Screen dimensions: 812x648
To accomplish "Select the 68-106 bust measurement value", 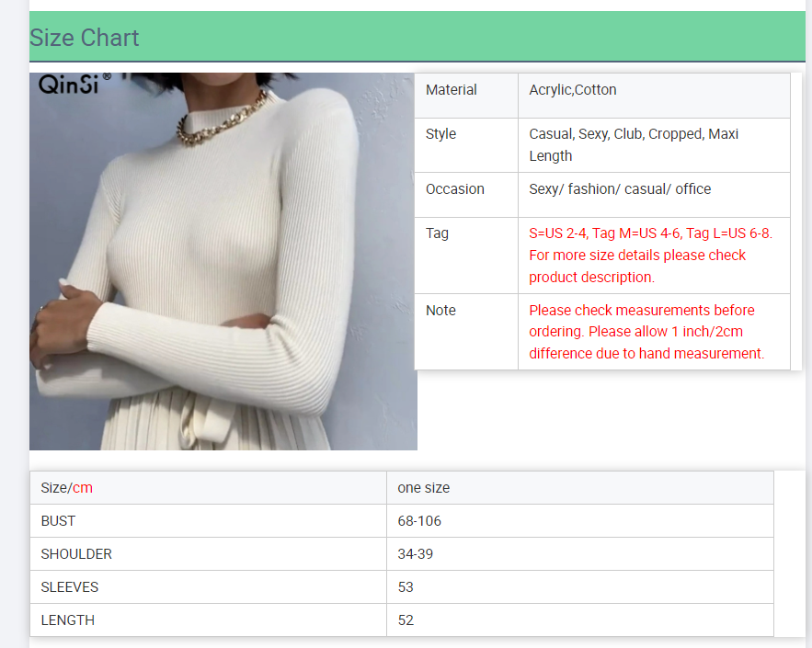I will pos(419,521).
